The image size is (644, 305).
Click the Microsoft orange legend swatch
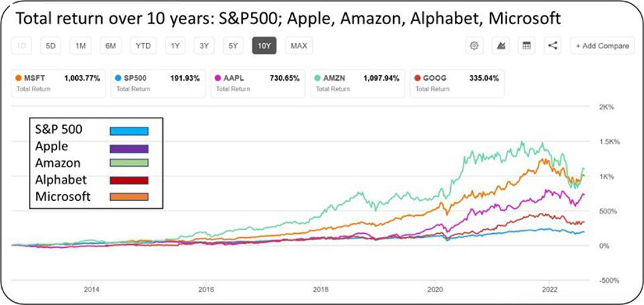pos(129,197)
